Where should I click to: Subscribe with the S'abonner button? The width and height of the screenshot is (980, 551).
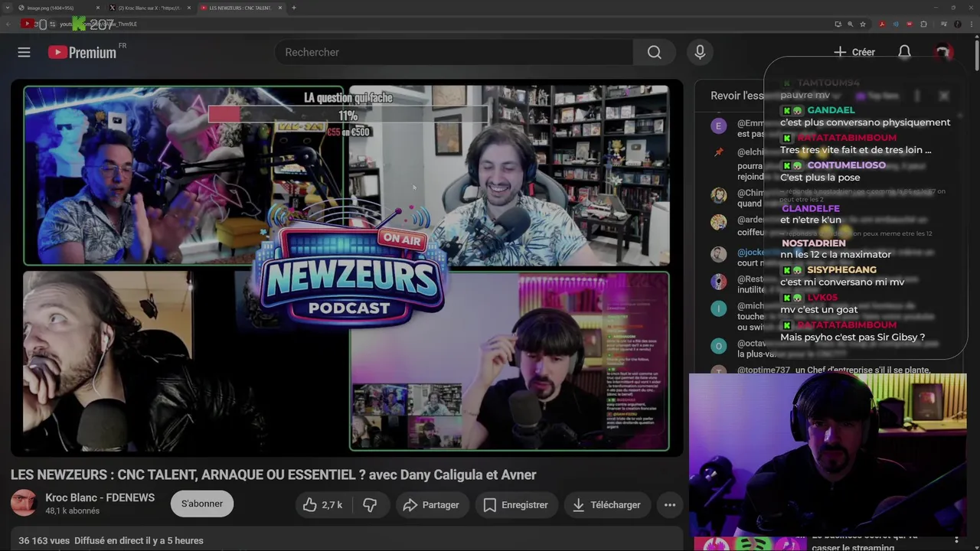pos(202,504)
